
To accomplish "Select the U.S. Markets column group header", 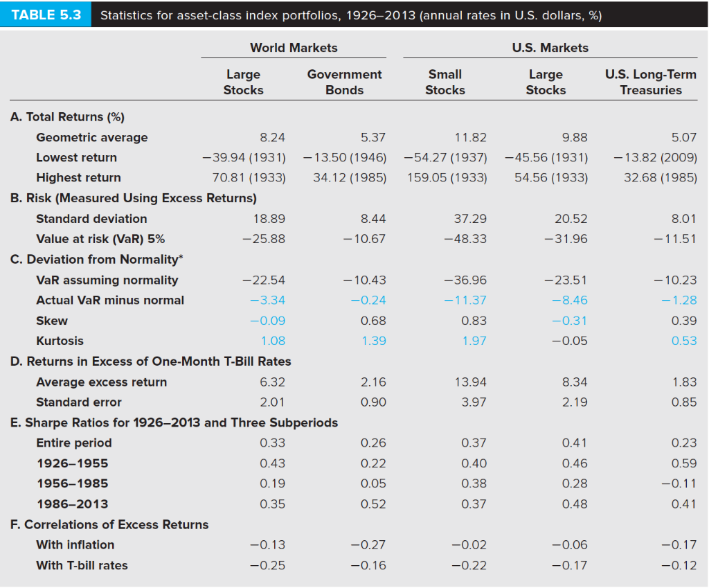I will pyautogui.click(x=552, y=48).
